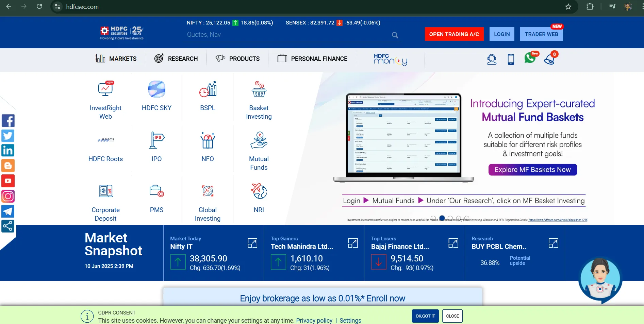Click the BUY PCBL Chem research call
Image resolution: width=644 pixels, height=324 pixels.
click(499, 246)
